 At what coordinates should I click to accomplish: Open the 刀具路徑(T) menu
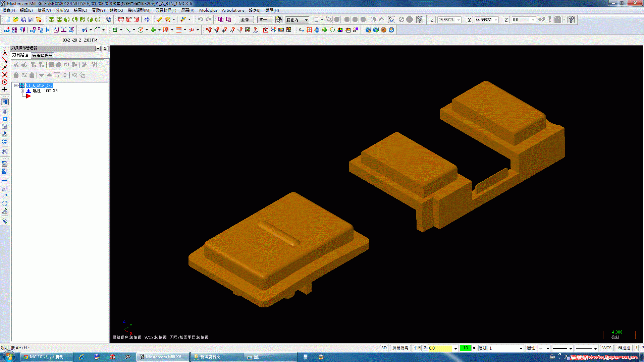pos(165,10)
